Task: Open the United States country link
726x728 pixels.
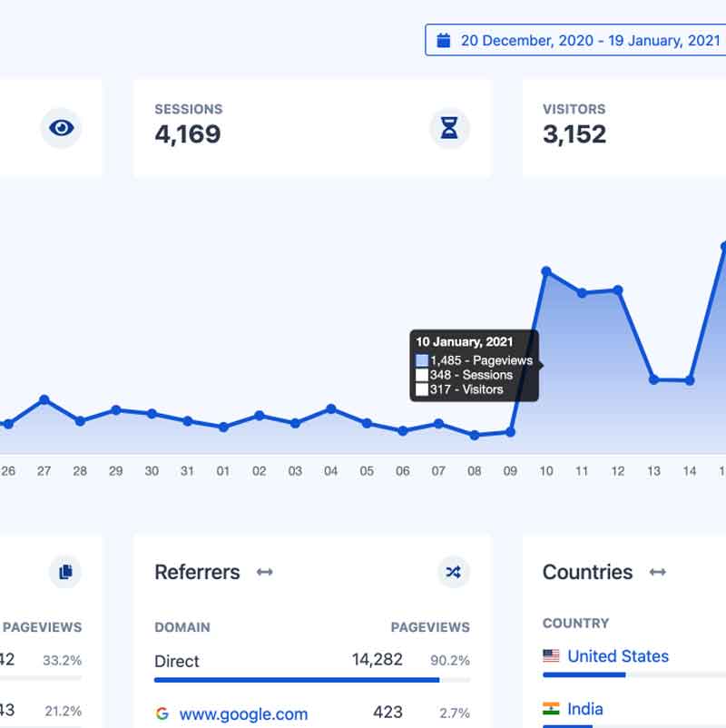Action: pos(618,655)
